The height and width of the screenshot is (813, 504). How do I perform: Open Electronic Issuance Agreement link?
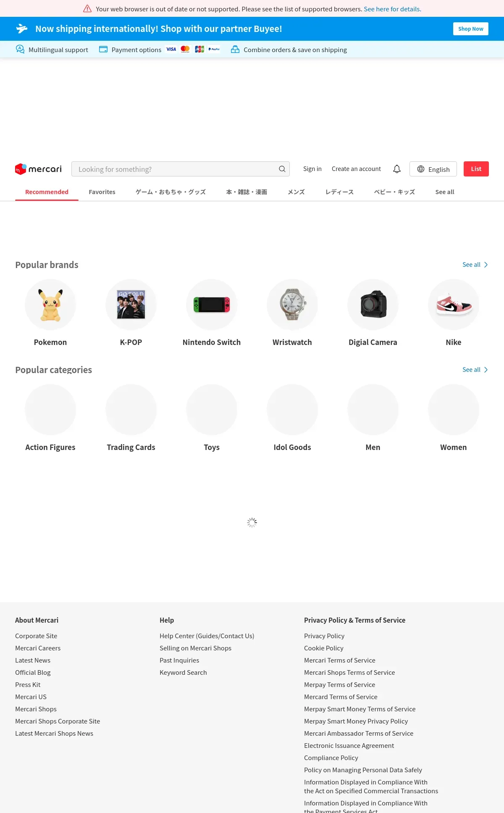click(349, 746)
